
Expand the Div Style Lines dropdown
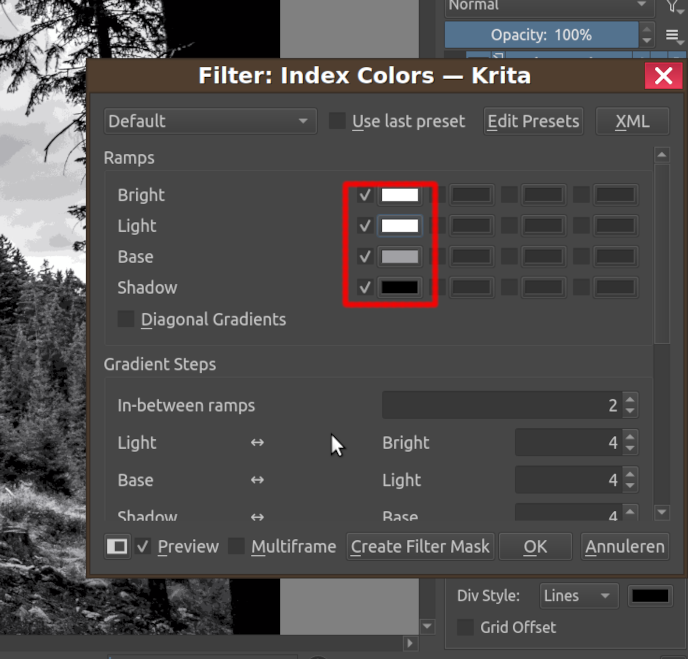coord(578,596)
